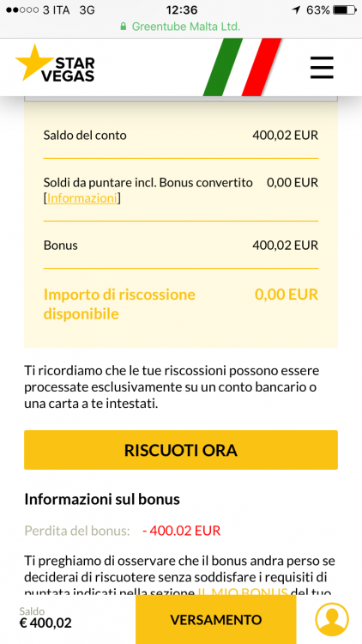Click the VERSAMENTO button
The height and width of the screenshot is (644, 362).
[x=216, y=619]
